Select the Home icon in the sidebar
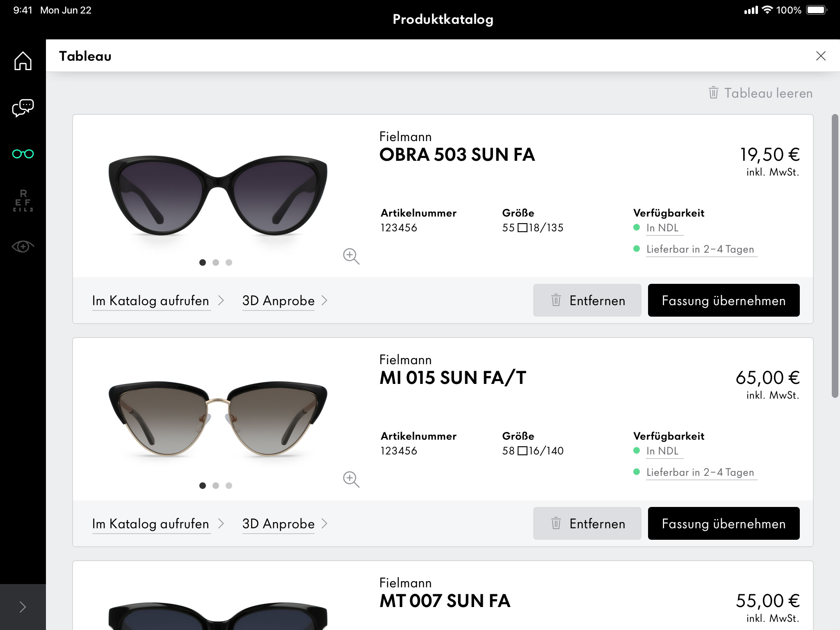 (x=23, y=60)
